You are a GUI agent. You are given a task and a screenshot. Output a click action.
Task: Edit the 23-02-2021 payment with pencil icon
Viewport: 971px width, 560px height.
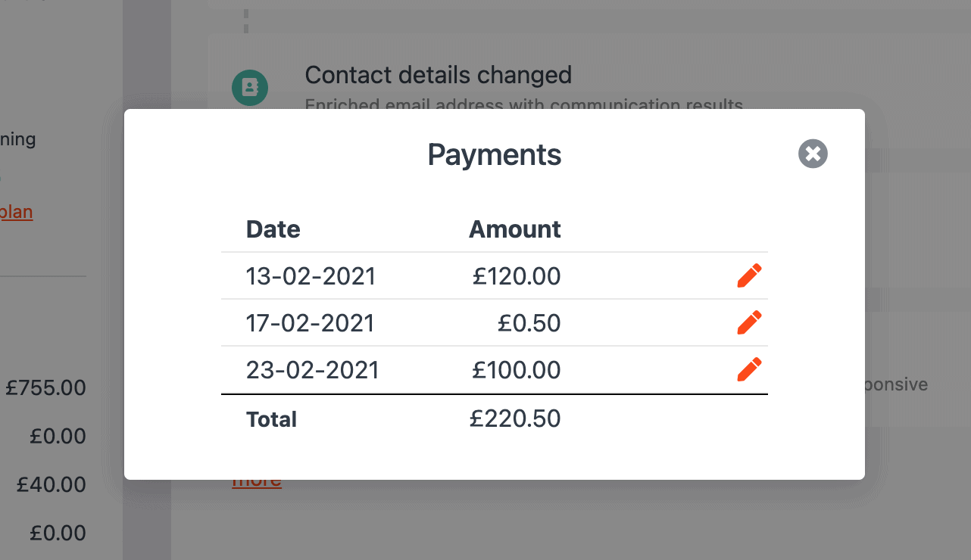749,370
